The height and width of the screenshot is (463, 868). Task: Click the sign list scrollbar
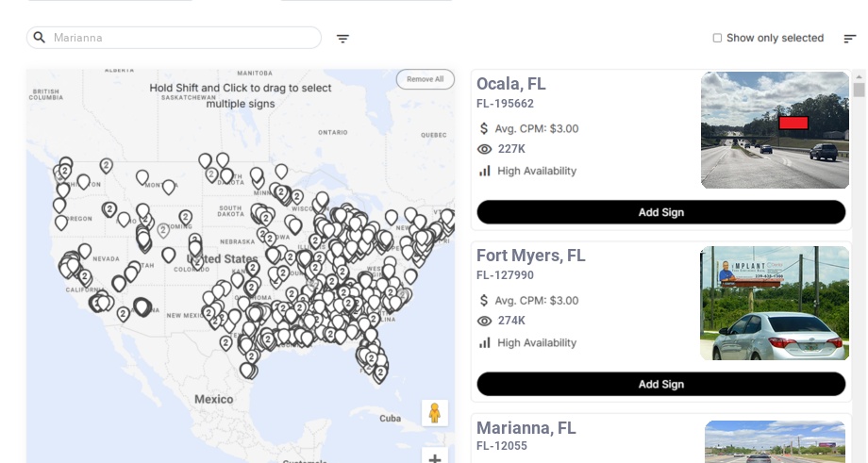[859, 90]
